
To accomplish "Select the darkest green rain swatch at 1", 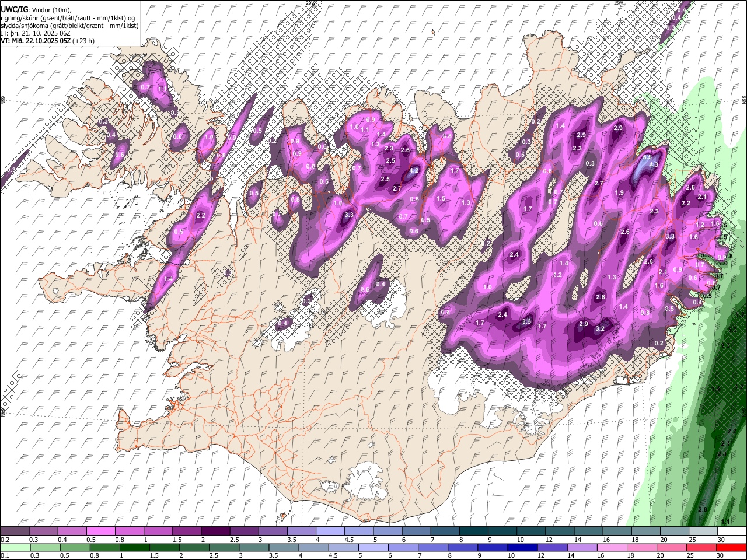I will click(134, 547).
